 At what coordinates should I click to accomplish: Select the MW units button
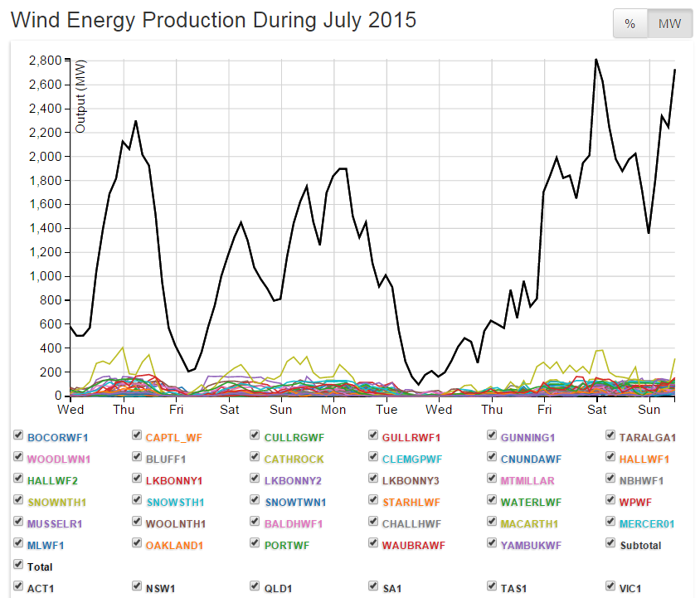(x=669, y=24)
